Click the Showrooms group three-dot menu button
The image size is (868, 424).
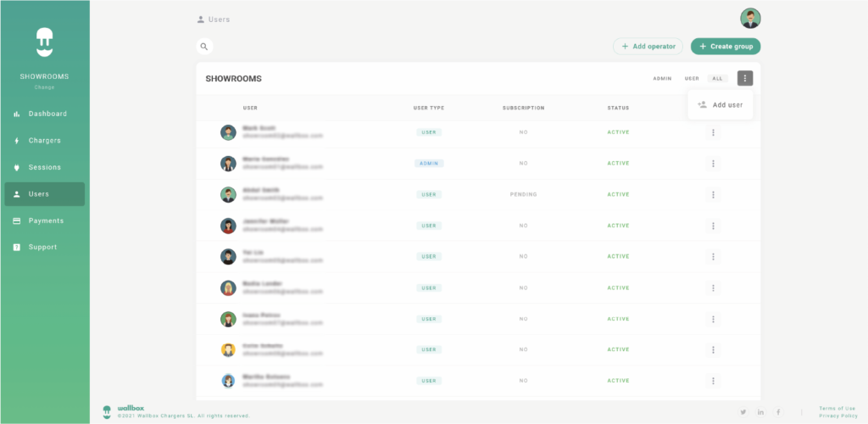[745, 78]
